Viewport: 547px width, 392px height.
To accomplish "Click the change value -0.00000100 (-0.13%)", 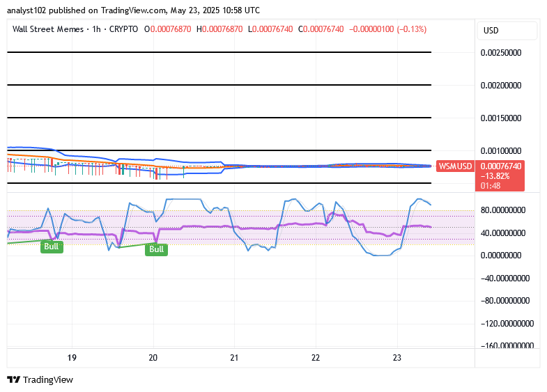I will click(x=387, y=29).
